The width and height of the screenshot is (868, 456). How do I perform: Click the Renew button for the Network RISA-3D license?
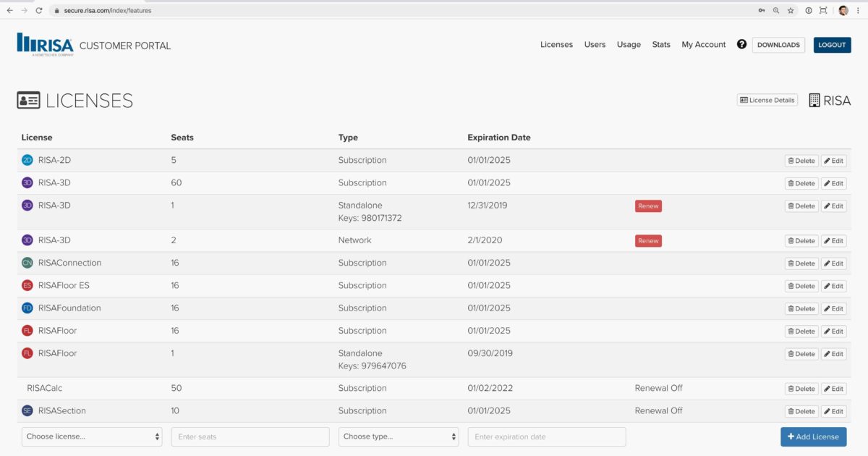click(648, 240)
